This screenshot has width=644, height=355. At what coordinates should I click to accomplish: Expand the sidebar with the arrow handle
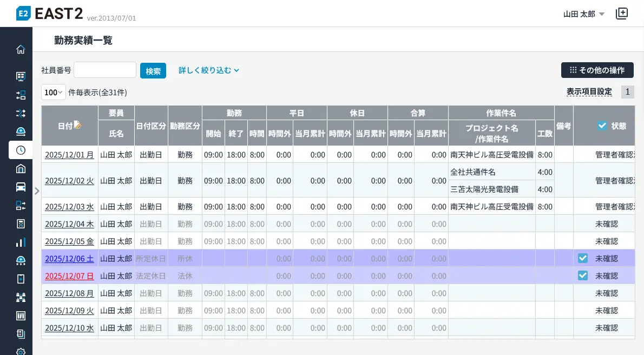coord(37,190)
